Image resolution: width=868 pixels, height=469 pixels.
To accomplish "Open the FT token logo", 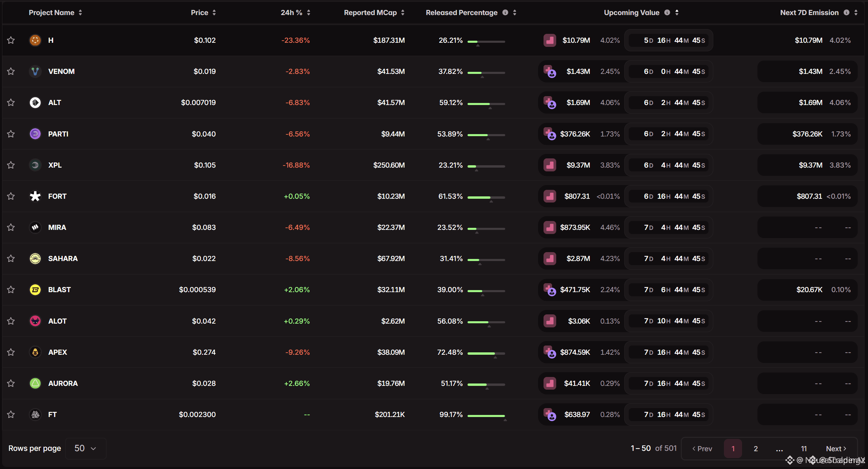I will tap(35, 415).
